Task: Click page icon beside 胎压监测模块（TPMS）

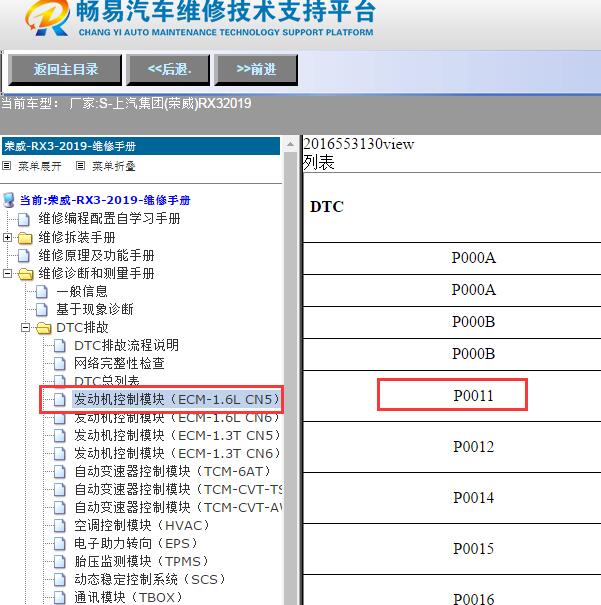Action: click(x=59, y=561)
